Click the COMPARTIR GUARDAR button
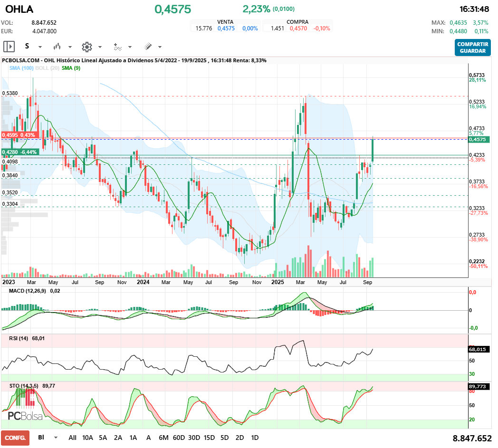Screen dimensions: 498x448 point(473,48)
